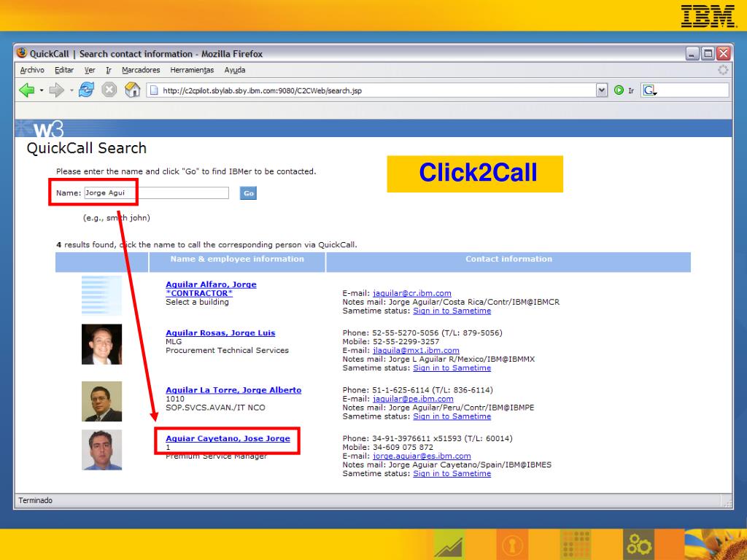Email jaguilar@pe.ibm.com
The height and width of the screenshot is (560, 747).
(x=413, y=399)
